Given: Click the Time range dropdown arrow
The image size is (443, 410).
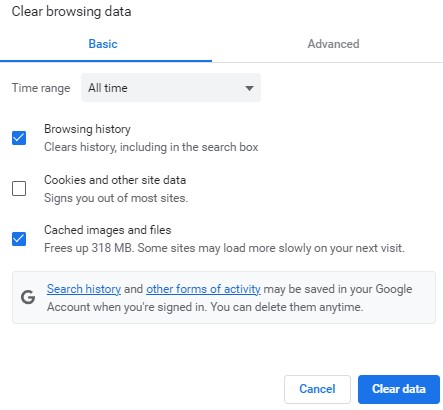Looking at the screenshot, I should (249, 88).
